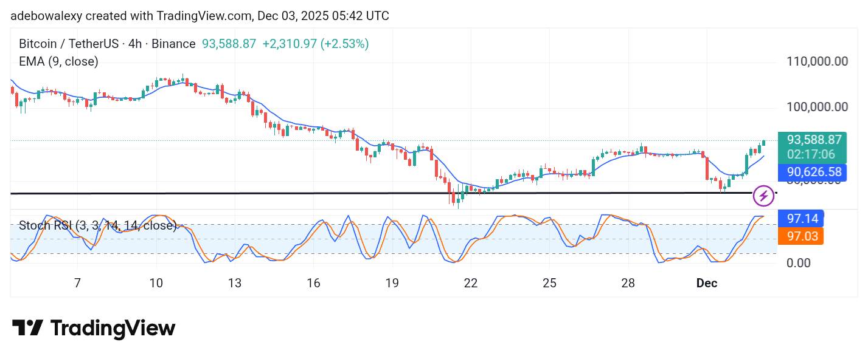Viewport: 868px width, 359px height.
Task: Click the orange 97.03 Stoch RSI value
Action: 801,236
